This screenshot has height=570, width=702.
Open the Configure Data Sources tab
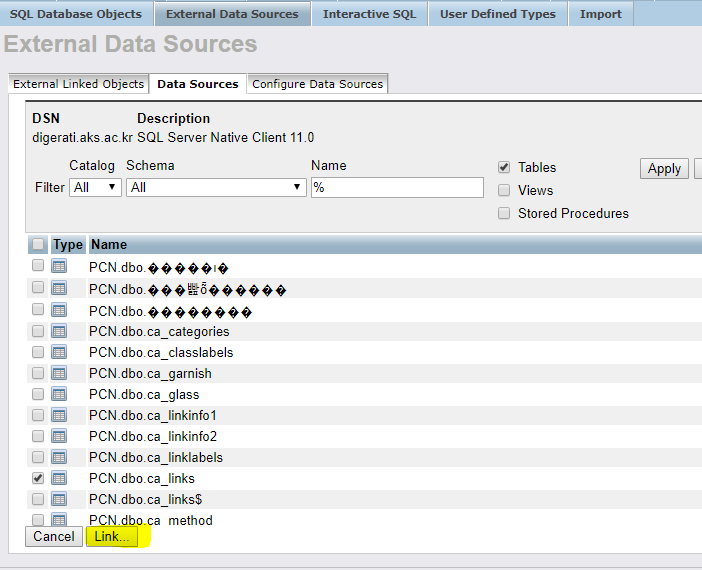tap(317, 84)
